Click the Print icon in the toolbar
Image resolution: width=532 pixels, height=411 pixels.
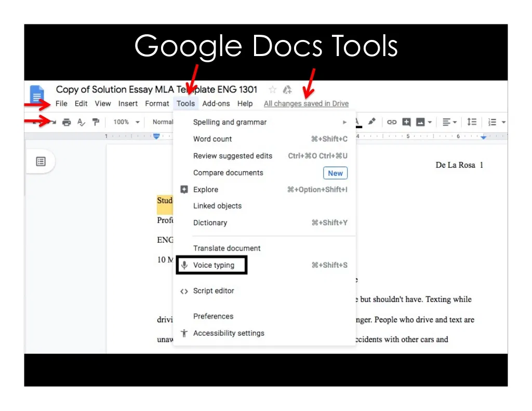66,122
